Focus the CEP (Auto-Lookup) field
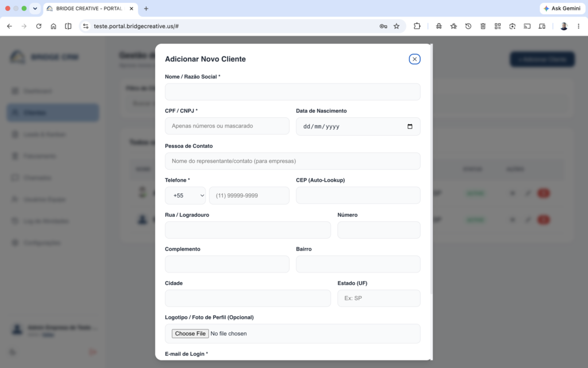The height and width of the screenshot is (368, 588). pos(358,195)
